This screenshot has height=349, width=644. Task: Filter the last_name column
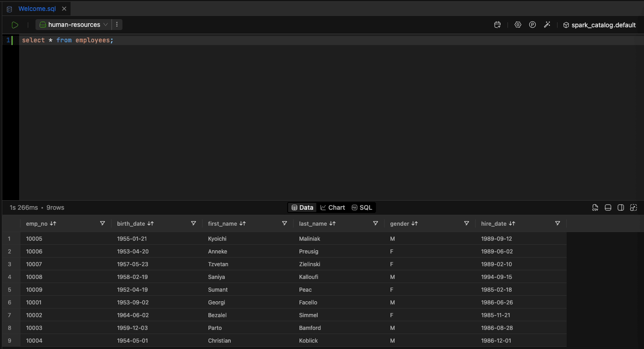(375, 223)
